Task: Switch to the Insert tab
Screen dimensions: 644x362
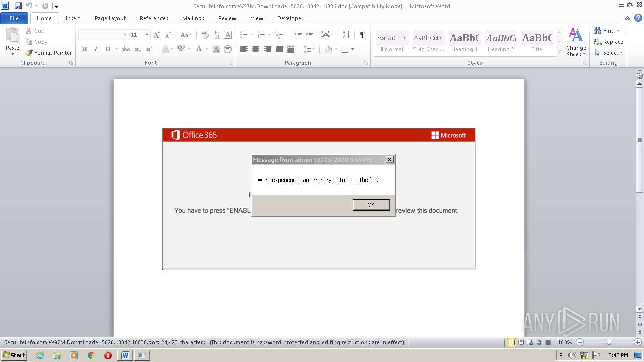Action: (x=73, y=18)
